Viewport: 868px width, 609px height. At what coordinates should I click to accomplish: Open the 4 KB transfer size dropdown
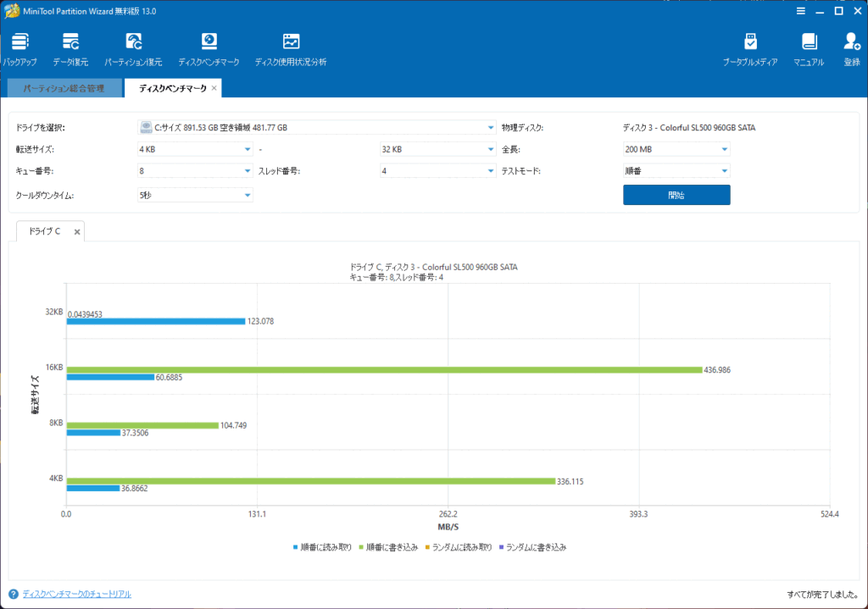pos(195,150)
